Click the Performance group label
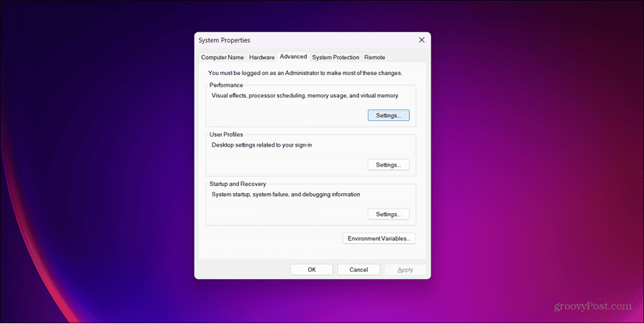The height and width of the screenshot is (324, 644). [226, 85]
